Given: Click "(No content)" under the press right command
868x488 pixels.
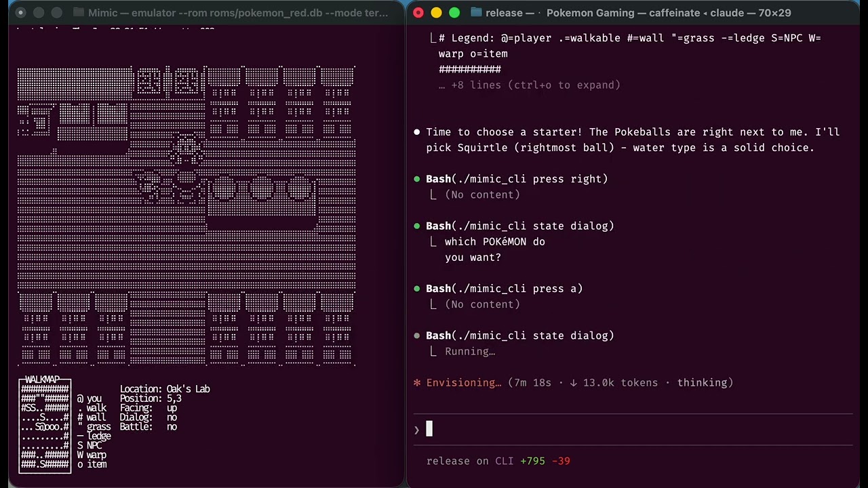Looking at the screenshot, I should click(x=482, y=195).
